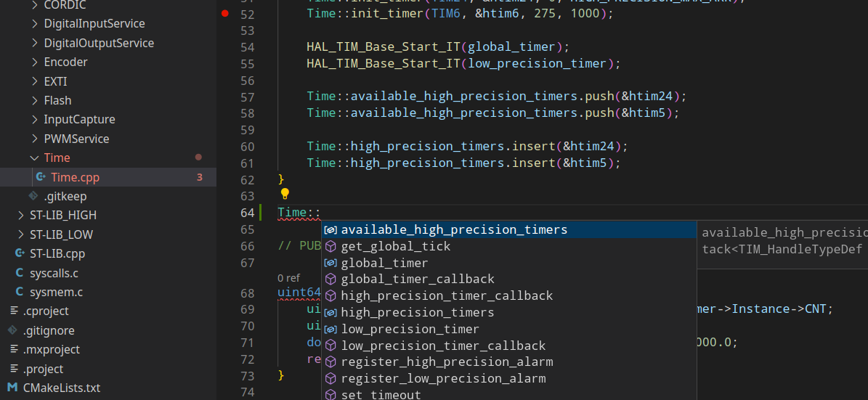This screenshot has width=868, height=400.
Task: Click the method icon beside register_low_precision_alarm
Action: click(x=330, y=379)
